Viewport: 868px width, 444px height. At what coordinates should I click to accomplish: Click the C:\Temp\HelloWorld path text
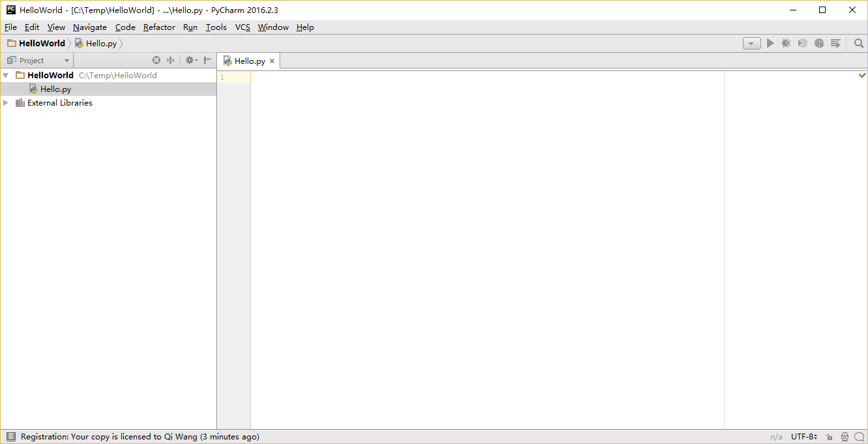pyautogui.click(x=118, y=75)
